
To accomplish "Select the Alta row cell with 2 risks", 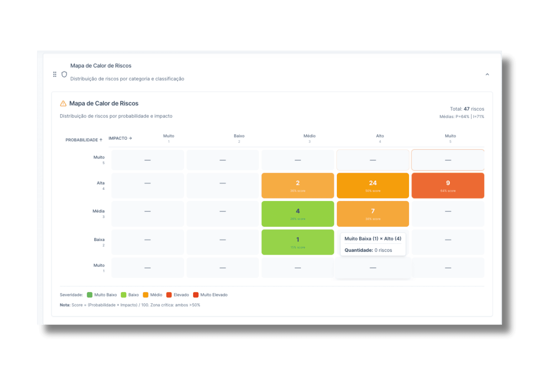I will point(298,186).
